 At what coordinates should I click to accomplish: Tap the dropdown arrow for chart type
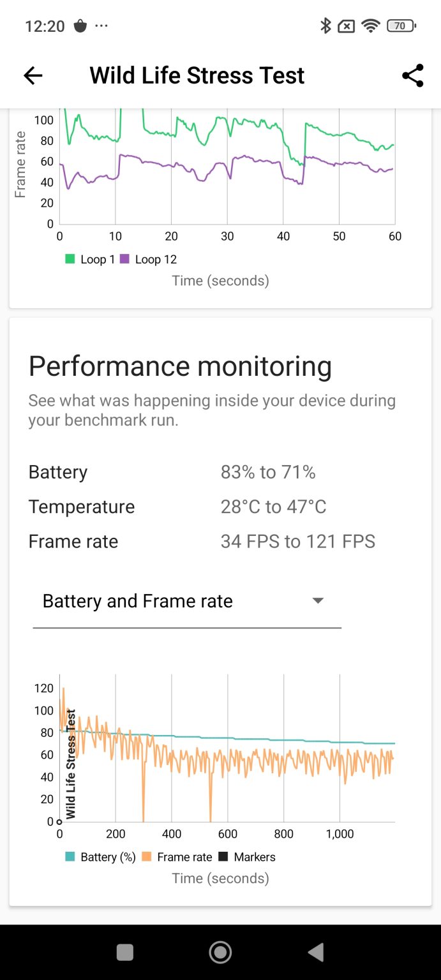[318, 601]
